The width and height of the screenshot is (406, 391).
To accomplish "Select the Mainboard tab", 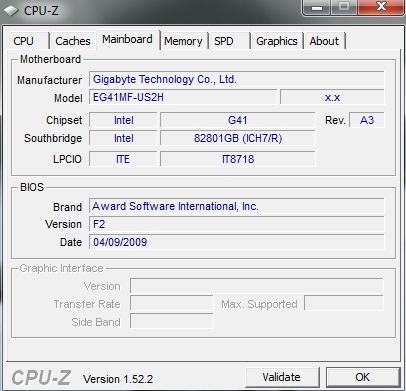I will (x=128, y=39).
